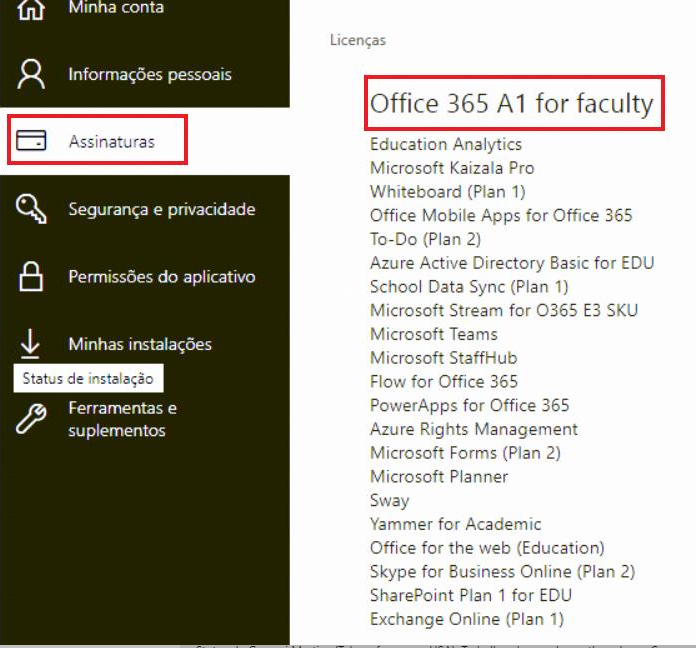
Task: Select Whiteboard (Plan 1) entry
Action: [448, 192]
